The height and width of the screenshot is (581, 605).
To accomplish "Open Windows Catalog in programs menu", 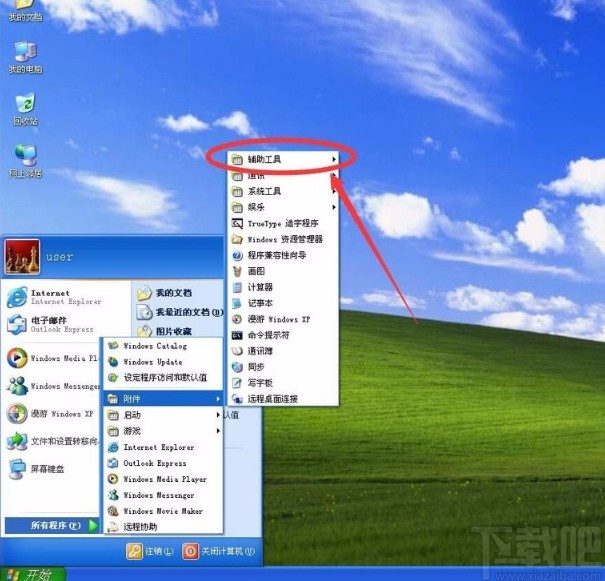I will tap(163, 346).
